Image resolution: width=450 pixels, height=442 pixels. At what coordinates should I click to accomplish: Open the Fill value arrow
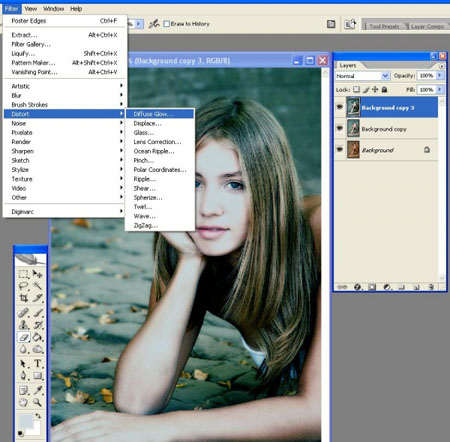(440, 89)
